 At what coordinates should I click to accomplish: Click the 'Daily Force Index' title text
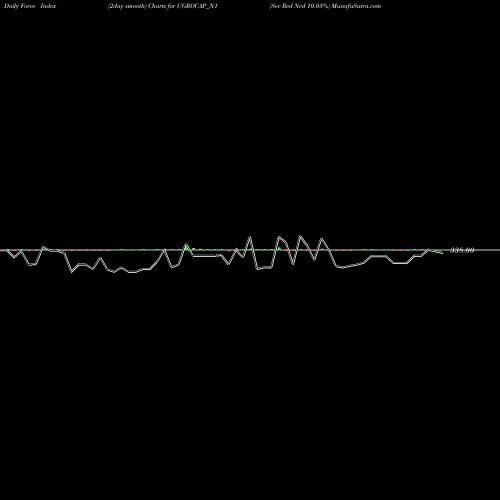[x=30, y=6]
